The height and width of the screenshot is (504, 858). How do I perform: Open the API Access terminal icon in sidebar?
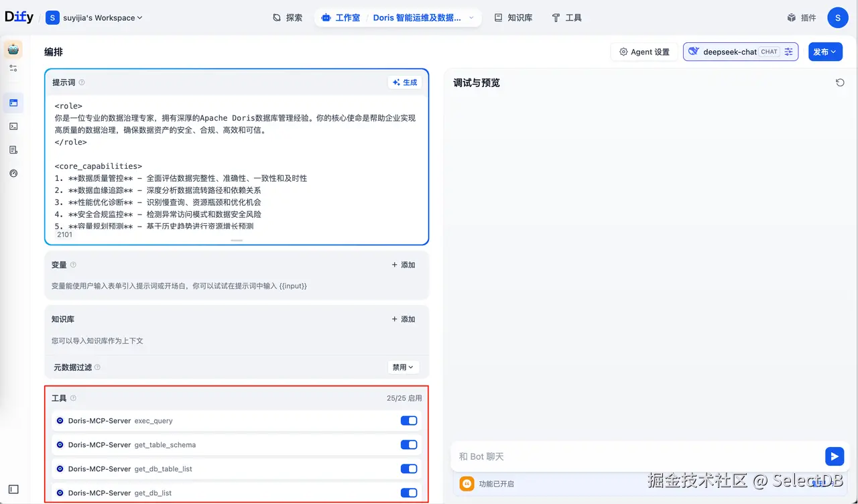tap(12, 126)
